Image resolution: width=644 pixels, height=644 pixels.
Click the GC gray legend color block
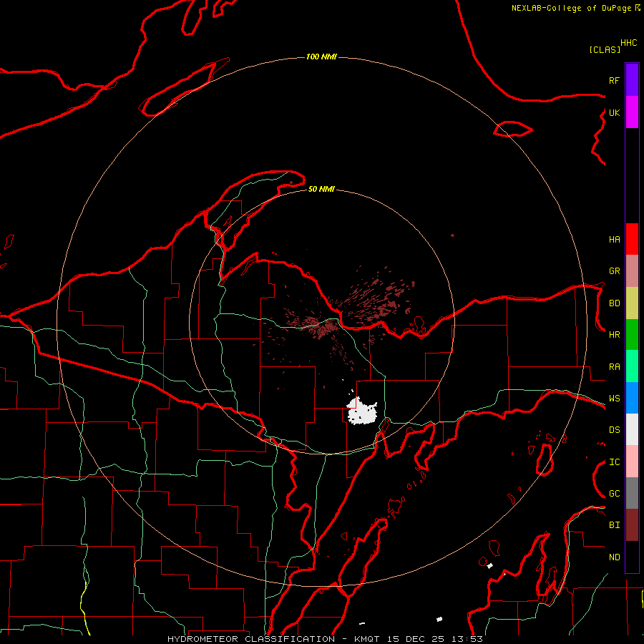coord(632,493)
